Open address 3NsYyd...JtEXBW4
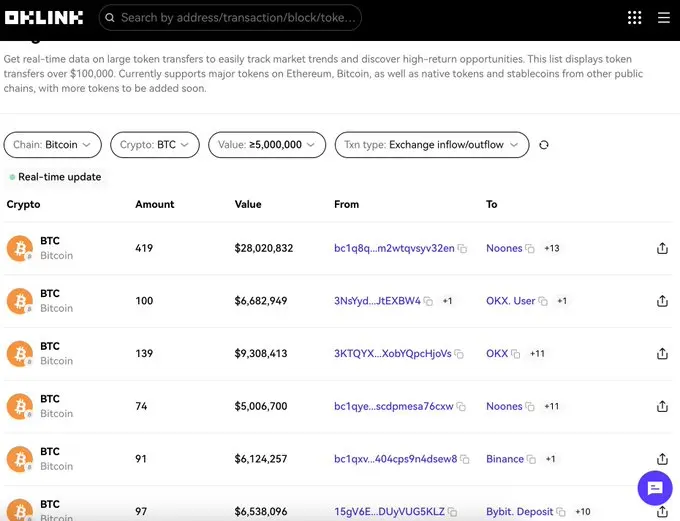Viewport: 680px width, 521px height. coord(377,301)
